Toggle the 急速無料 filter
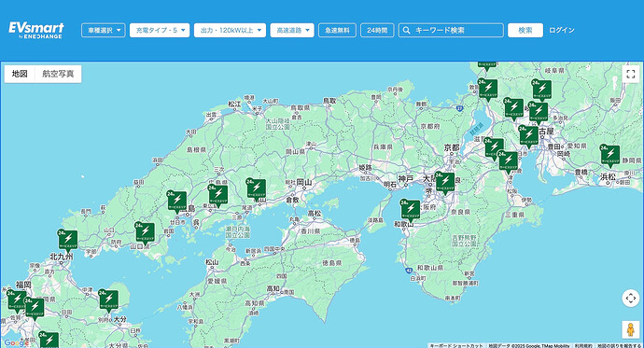The width and height of the screenshot is (644, 348). coord(337,30)
